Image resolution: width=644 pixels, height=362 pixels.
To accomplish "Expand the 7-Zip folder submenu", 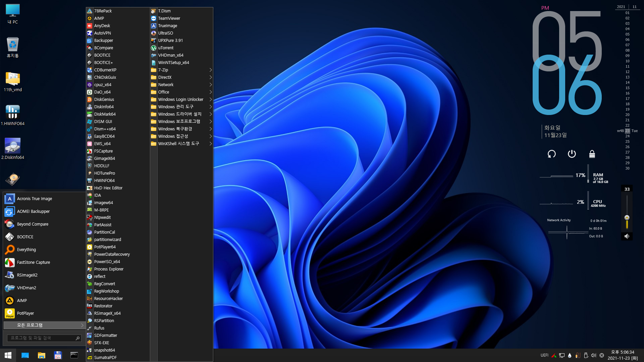I will tap(181, 70).
